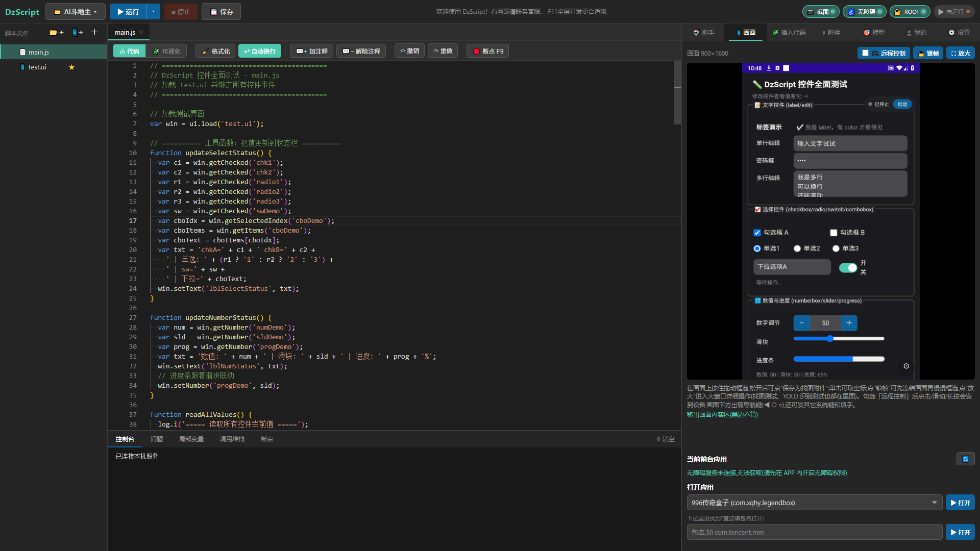Decrease number with minus stepper
Image resolution: width=980 pixels, height=551 pixels.
tap(801, 323)
